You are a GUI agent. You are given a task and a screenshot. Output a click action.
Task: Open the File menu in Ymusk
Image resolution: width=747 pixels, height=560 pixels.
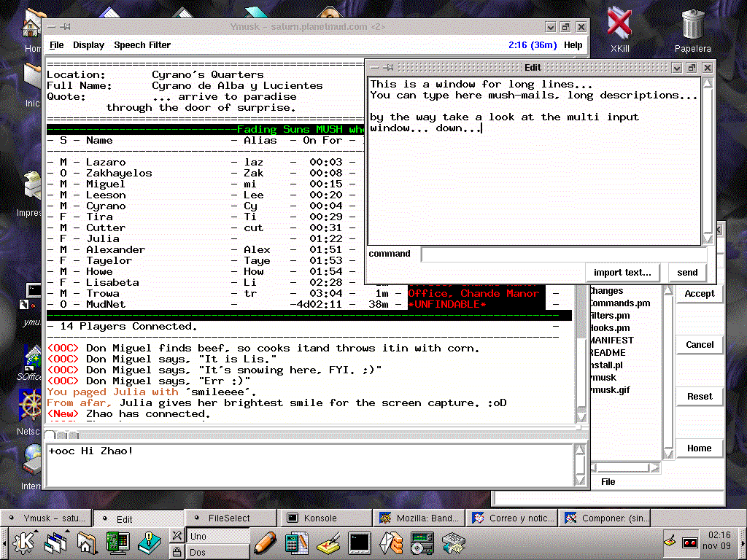[56, 45]
